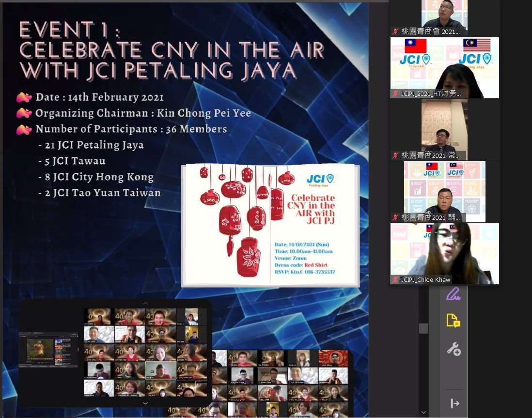Click poster text "Dress code: Red Shirt"

(x=301, y=265)
